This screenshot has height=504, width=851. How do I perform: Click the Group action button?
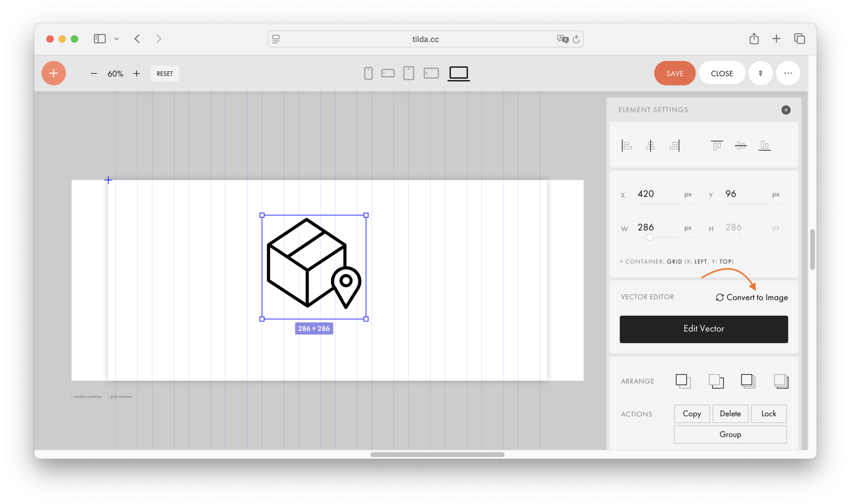click(730, 434)
